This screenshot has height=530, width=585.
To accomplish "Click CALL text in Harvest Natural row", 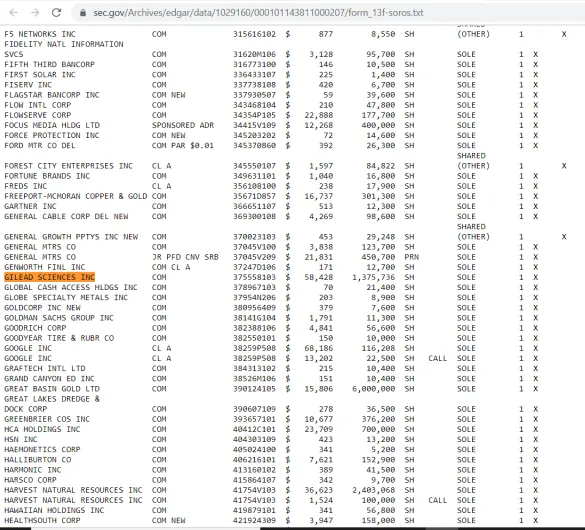I will pos(437,500).
